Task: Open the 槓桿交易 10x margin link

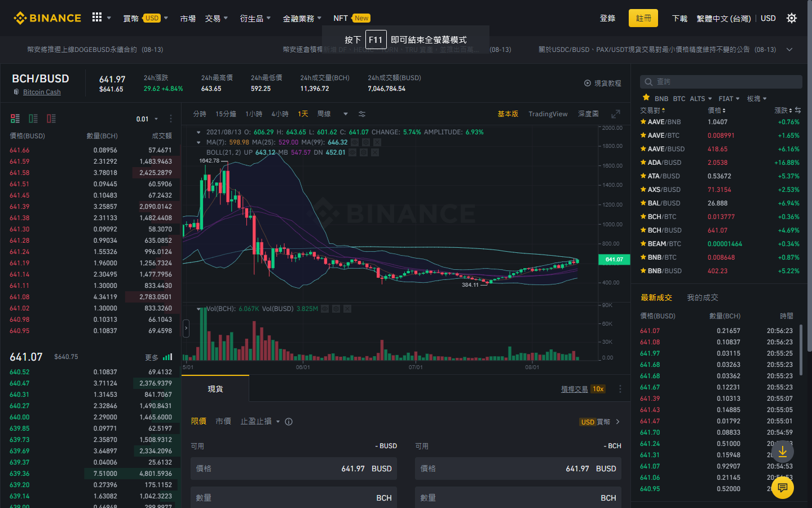Action: point(583,389)
